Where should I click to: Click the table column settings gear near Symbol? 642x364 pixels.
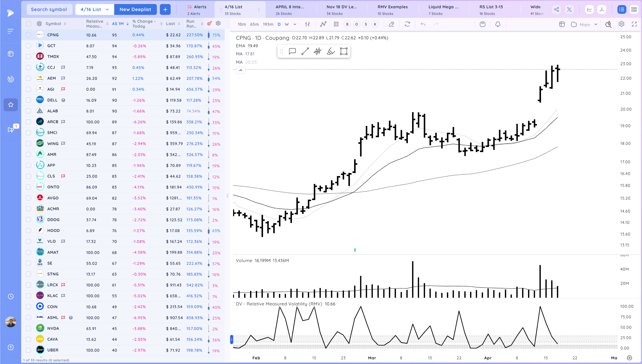(39, 23)
